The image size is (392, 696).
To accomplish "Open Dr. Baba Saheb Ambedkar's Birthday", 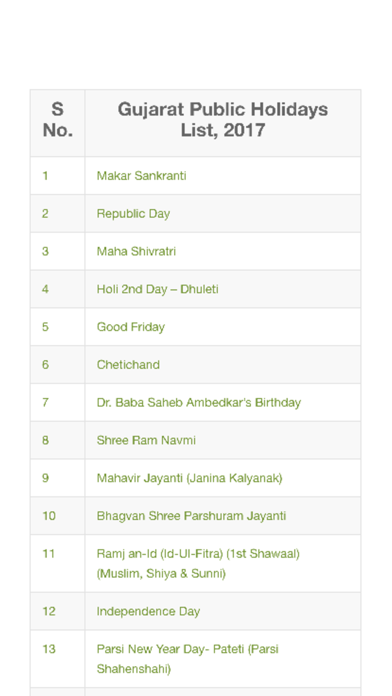I will coord(199,403).
